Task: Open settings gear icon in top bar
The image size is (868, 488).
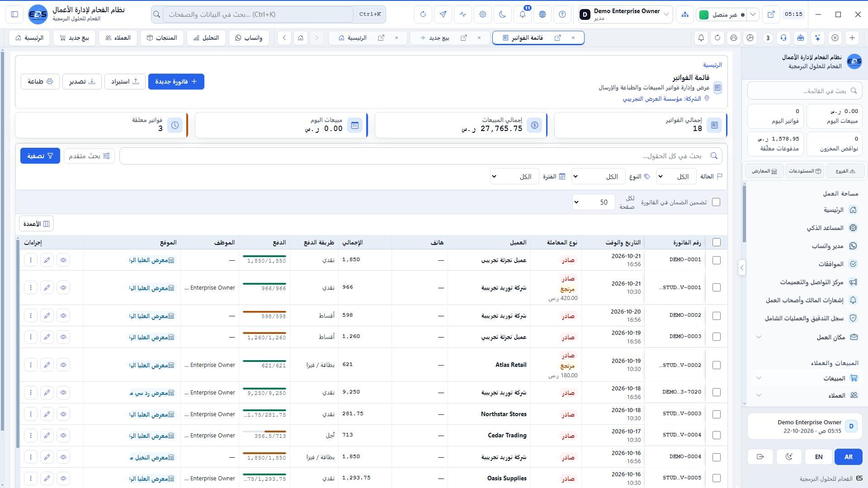Action: [483, 14]
